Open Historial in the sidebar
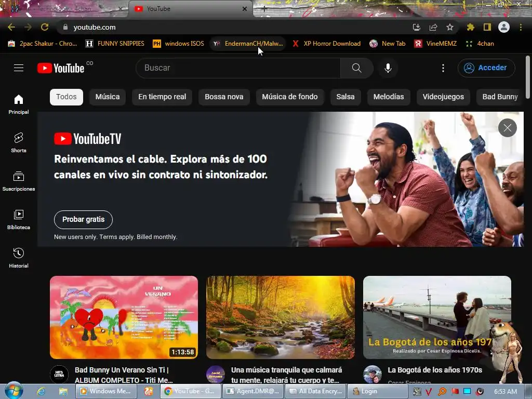The image size is (532, 399). pyautogui.click(x=19, y=258)
